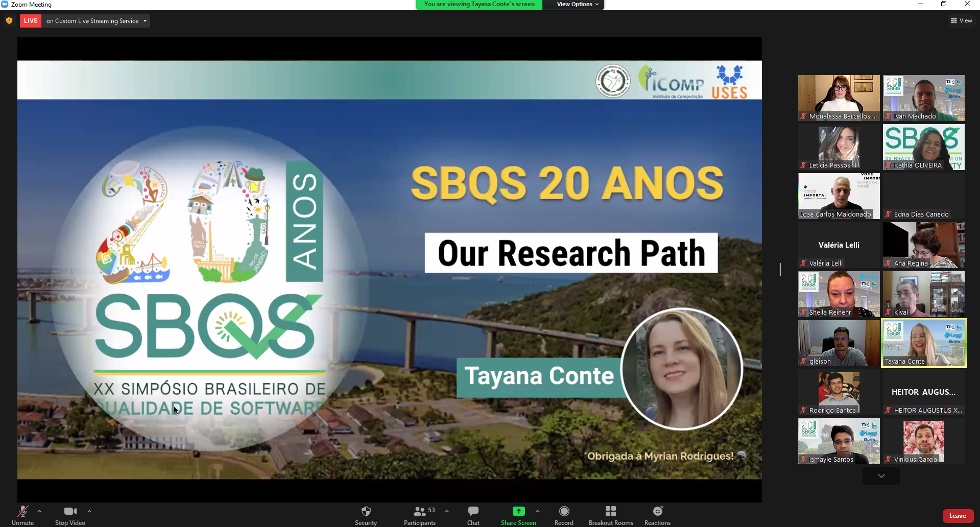Click the red LIVE indicator
The image size is (980, 527).
[x=31, y=21]
